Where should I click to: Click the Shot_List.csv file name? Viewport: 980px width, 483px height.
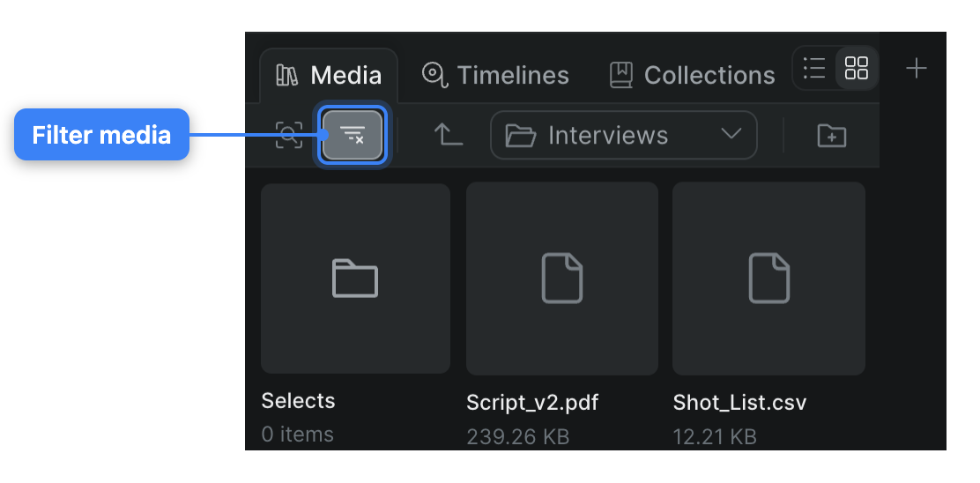pyautogui.click(x=739, y=403)
